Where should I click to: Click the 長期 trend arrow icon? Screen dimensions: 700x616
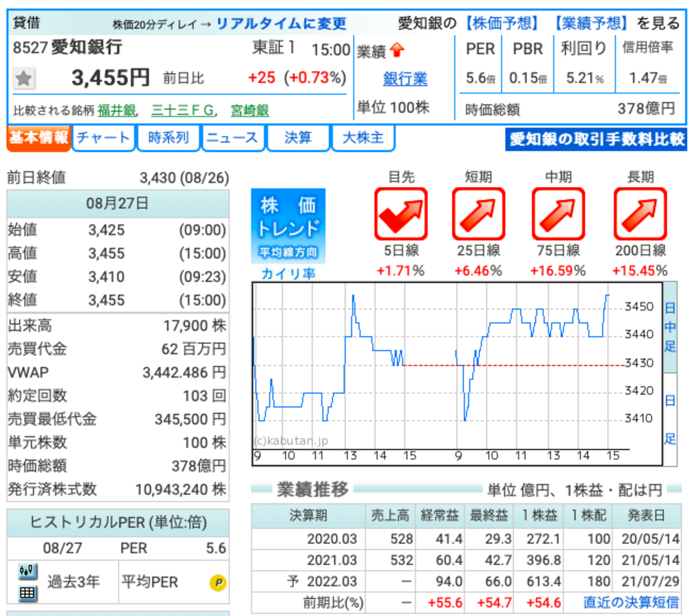coord(640,214)
